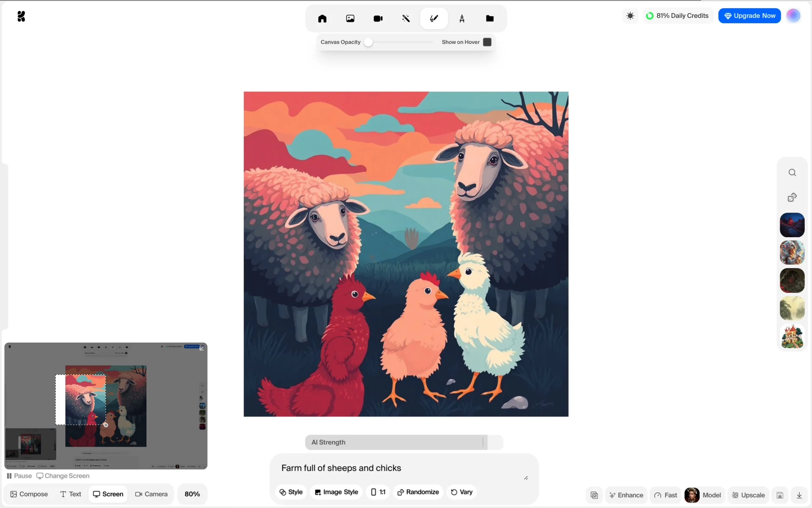Select the image generation icon
The height and width of the screenshot is (508, 812).
(x=350, y=18)
